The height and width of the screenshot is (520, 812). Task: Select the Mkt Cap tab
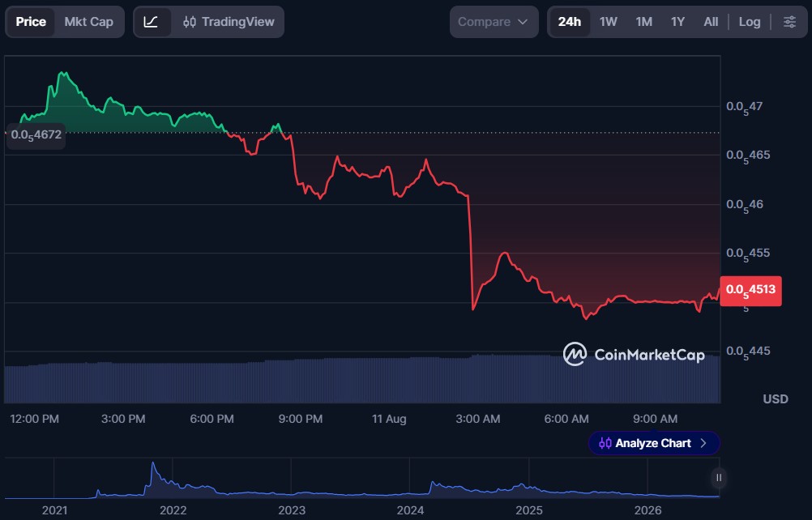click(88, 22)
